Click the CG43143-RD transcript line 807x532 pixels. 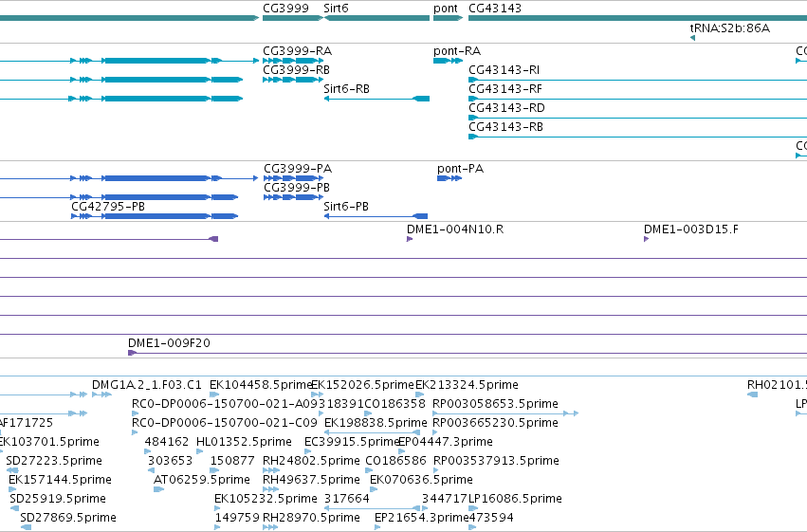click(637, 118)
